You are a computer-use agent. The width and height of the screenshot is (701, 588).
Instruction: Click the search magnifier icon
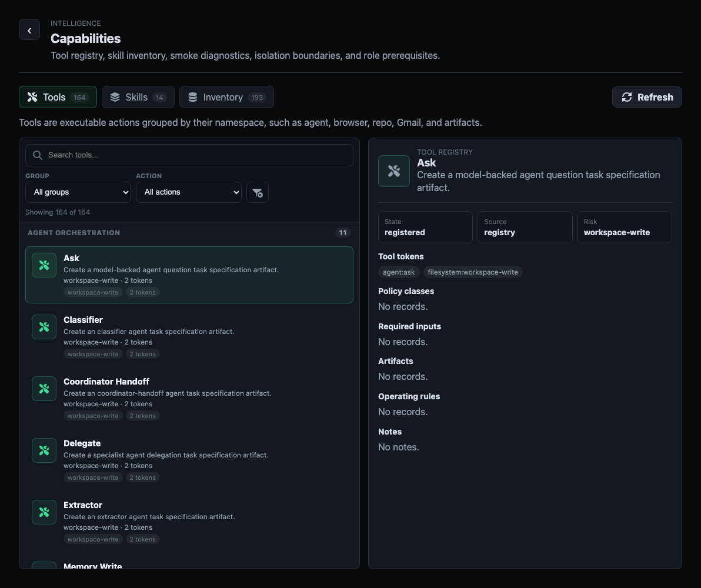[x=38, y=155]
